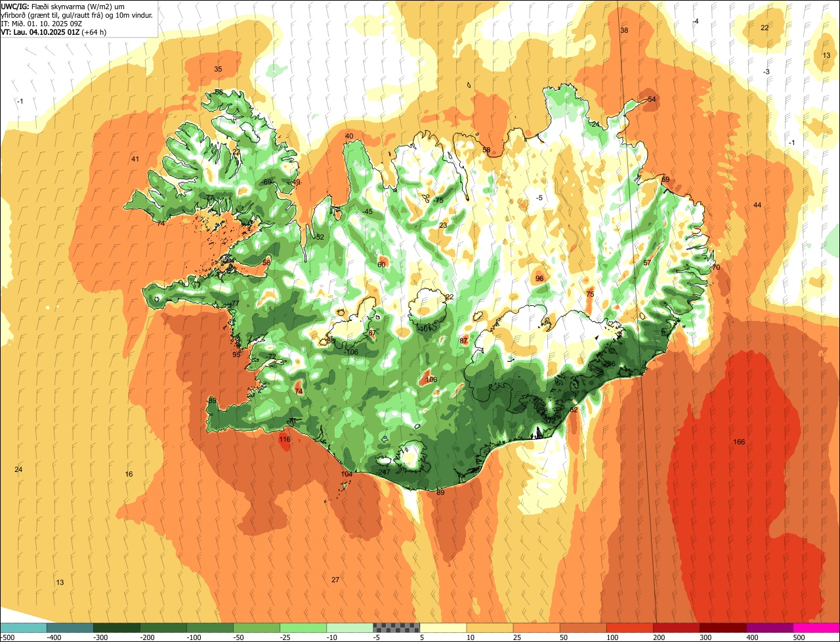Click the 44 value in the eastern ocean
The image size is (840, 642).
coord(757,205)
